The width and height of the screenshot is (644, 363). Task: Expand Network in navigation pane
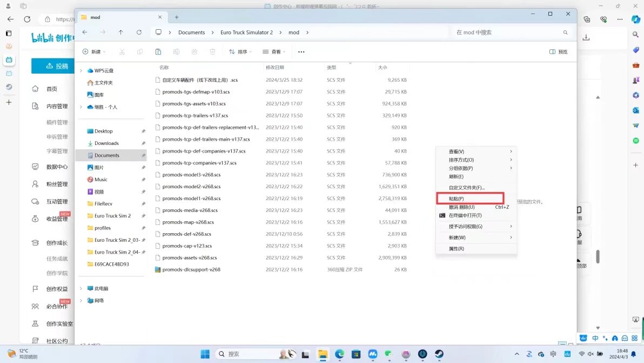tap(81, 300)
